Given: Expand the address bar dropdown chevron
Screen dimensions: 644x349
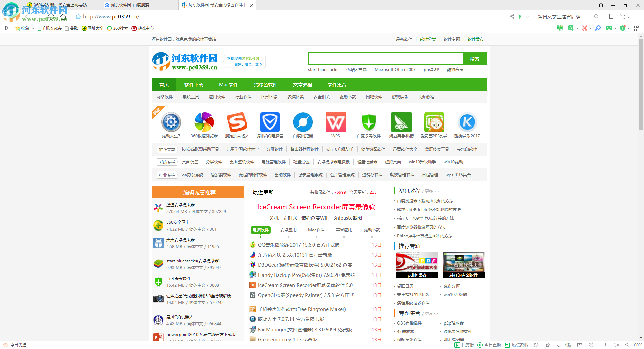Looking at the screenshot, I should (x=527, y=16).
